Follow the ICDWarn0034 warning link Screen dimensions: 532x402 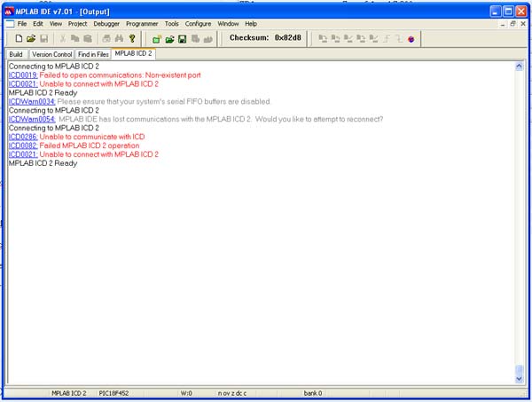coord(32,102)
